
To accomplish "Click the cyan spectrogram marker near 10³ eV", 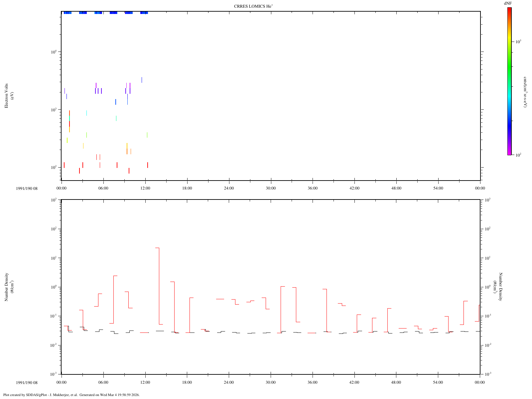I will pyautogui.click(x=86, y=113).
